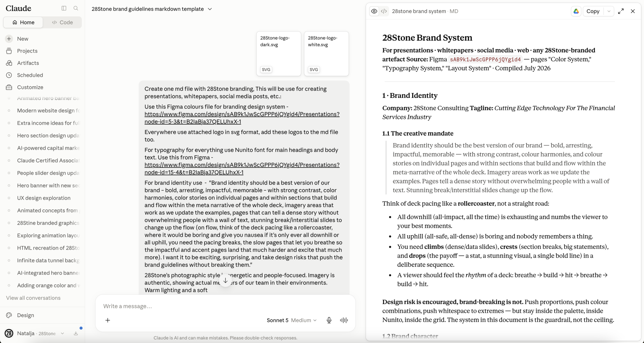Click the scroll-to-bottom arrow button
The width and height of the screenshot is (644, 343).
pos(225,280)
